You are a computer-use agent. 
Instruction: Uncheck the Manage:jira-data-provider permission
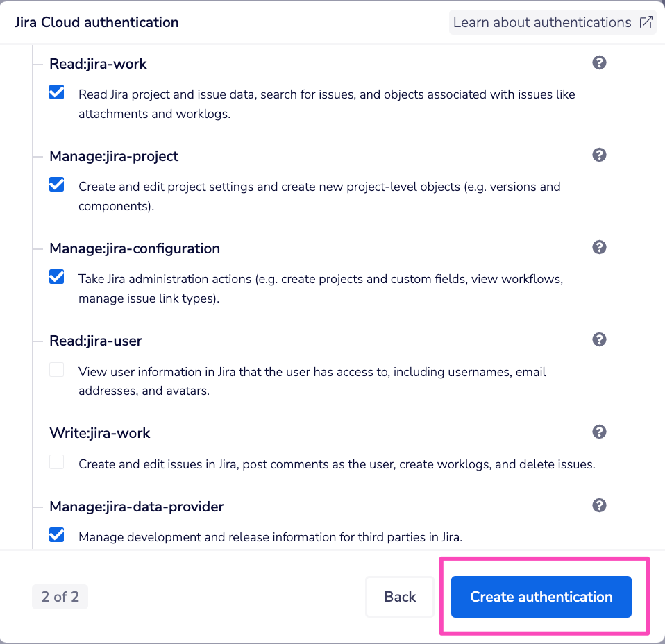[x=56, y=534]
